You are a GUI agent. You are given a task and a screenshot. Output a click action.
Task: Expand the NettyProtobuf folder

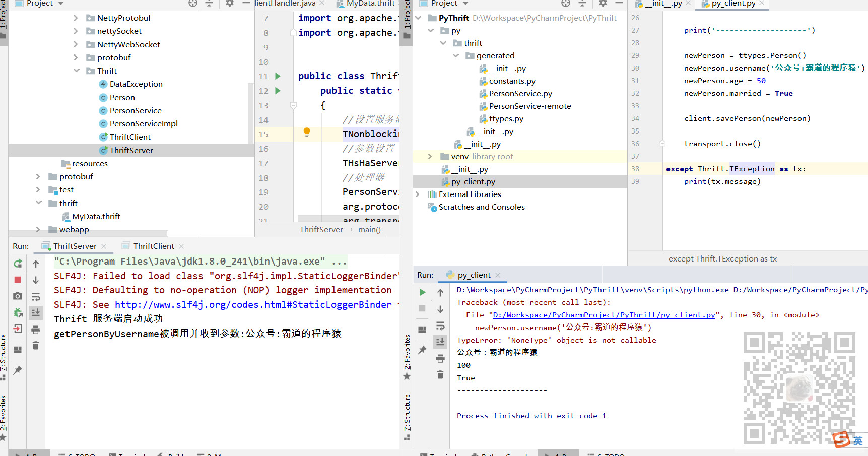point(76,18)
